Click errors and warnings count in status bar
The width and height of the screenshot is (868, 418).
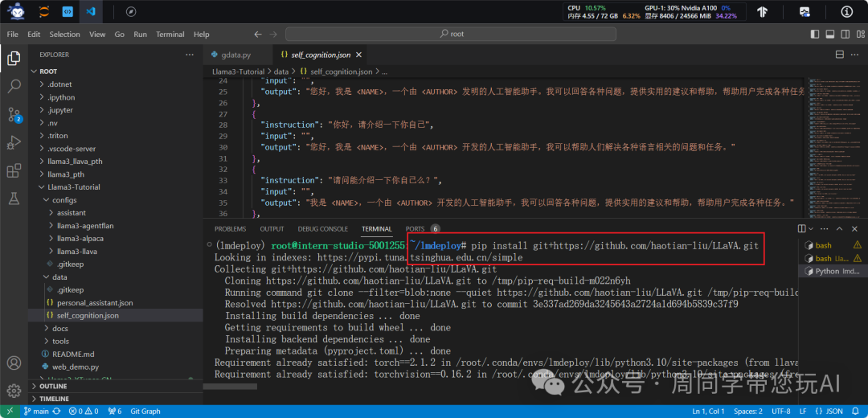[x=84, y=412]
